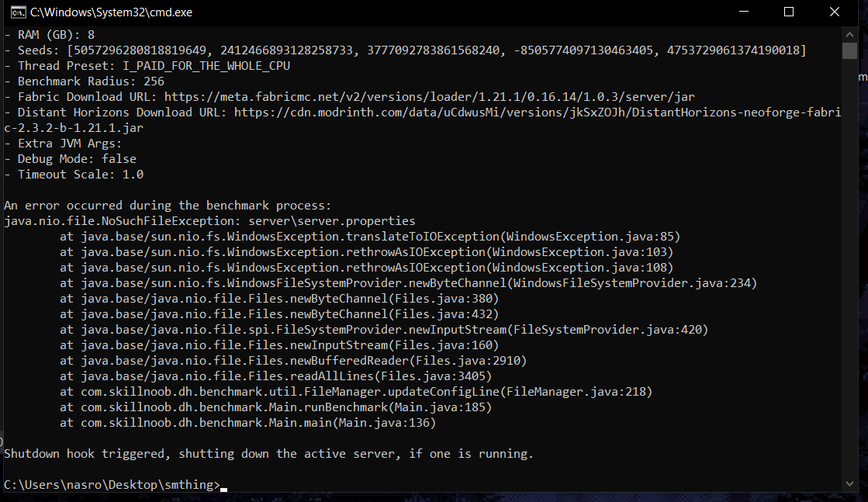The width and height of the screenshot is (868, 502).
Task: Click the Seeds list line
Action: [x=403, y=50]
